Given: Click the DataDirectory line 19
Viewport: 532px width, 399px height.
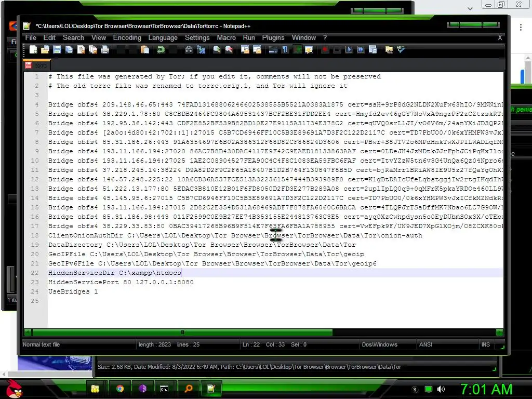Looking at the screenshot, I should (x=202, y=245).
